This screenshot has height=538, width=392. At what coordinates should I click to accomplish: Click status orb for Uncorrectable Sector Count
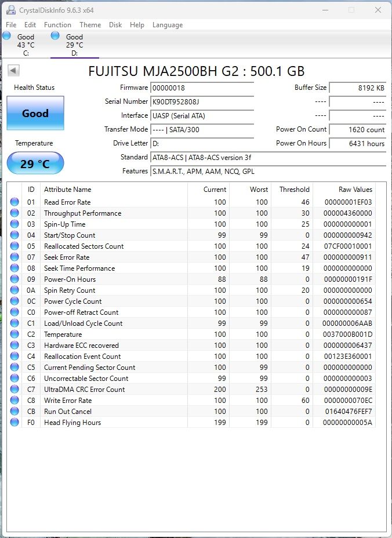pyautogui.click(x=14, y=378)
